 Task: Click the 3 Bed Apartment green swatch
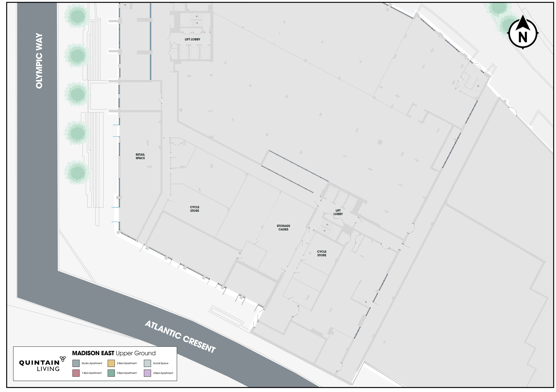[111, 373]
